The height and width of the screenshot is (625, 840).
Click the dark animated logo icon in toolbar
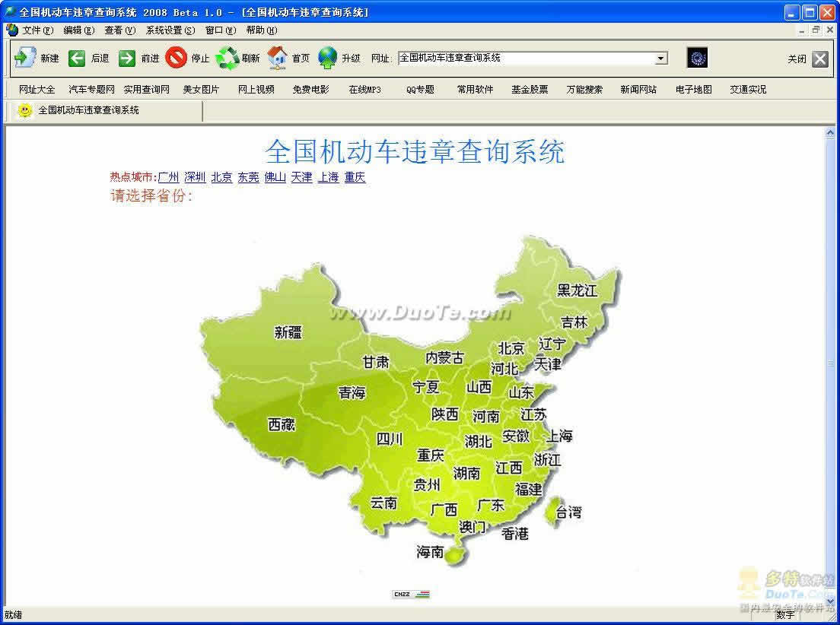[697, 58]
